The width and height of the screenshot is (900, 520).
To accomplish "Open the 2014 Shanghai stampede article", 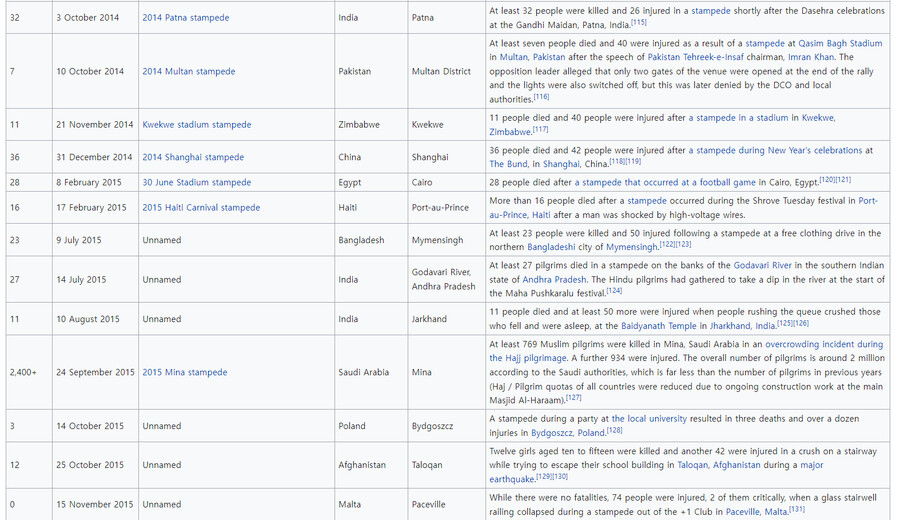I will [192, 157].
